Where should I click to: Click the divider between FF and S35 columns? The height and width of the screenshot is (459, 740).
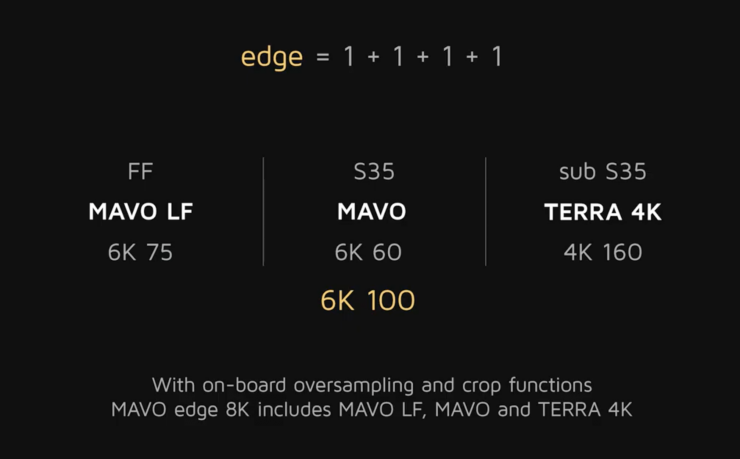[x=263, y=211]
